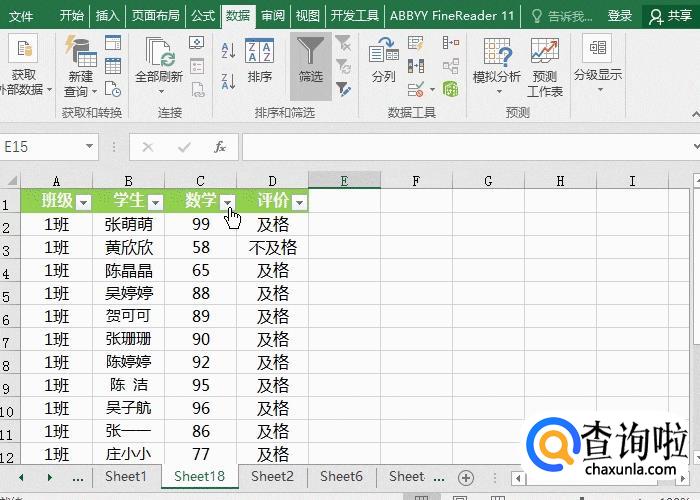Click the select-all corner triangle
The width and height of the screenshot is (700, 500).
pos(11,180)
